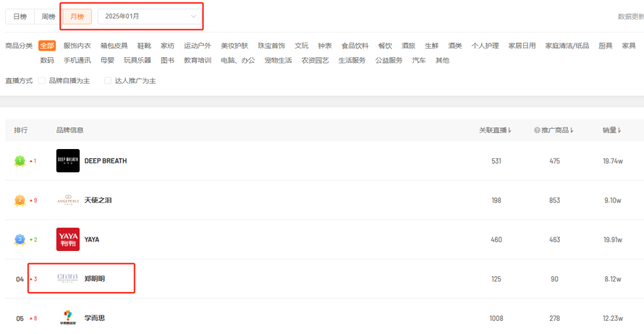This screenshot has width=644, height=334.
Task: Filter by 母婴 category
Action: tap(107, 60)
